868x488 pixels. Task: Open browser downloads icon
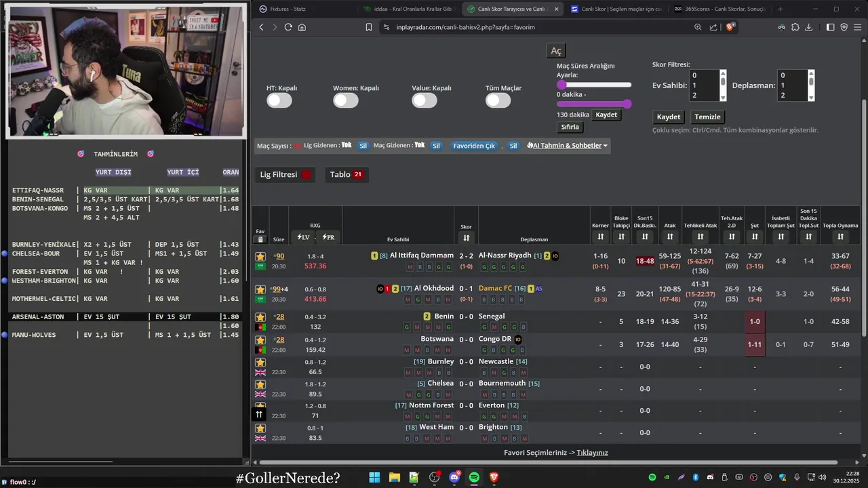[x=808, y=27]
